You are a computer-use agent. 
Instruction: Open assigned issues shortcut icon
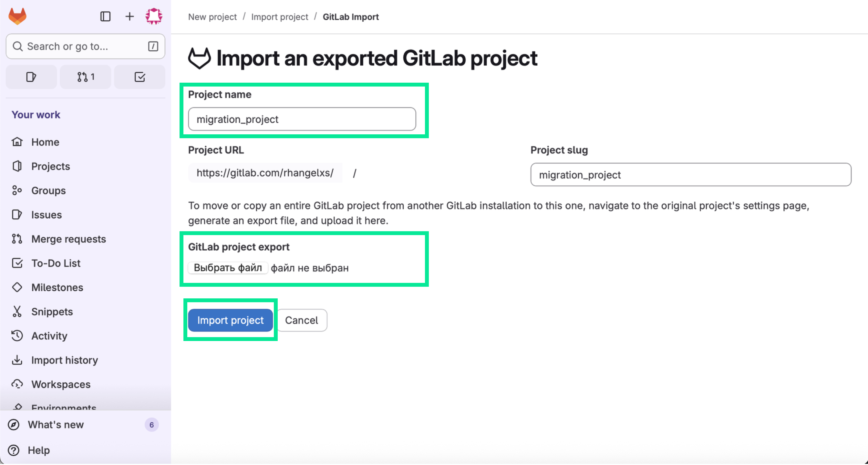(x=31, y=77)
